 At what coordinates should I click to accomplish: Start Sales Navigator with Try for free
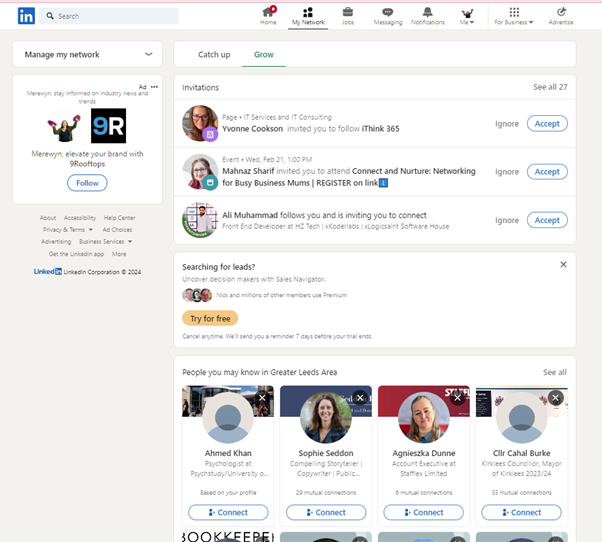[210, 319]
